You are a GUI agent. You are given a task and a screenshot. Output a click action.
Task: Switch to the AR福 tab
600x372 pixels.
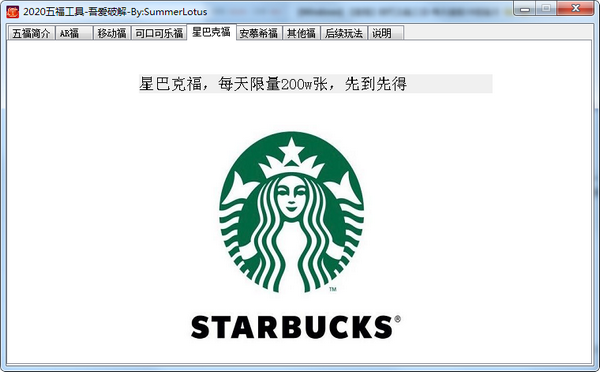pos(74,33)
